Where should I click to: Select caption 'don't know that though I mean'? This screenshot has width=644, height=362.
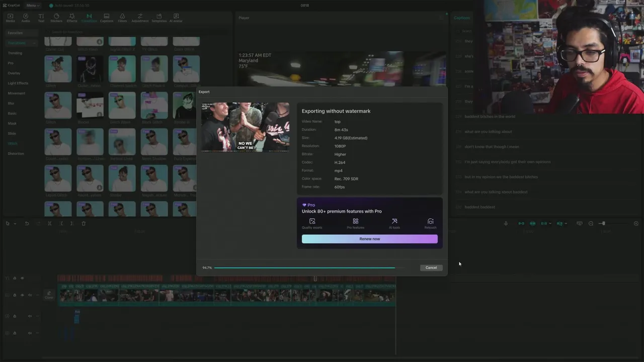[492, 147]
